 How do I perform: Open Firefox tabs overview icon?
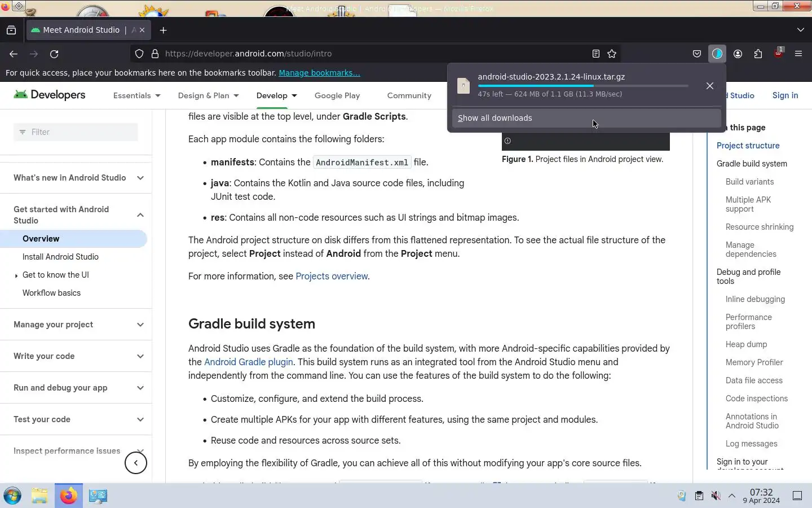[11, 30]
